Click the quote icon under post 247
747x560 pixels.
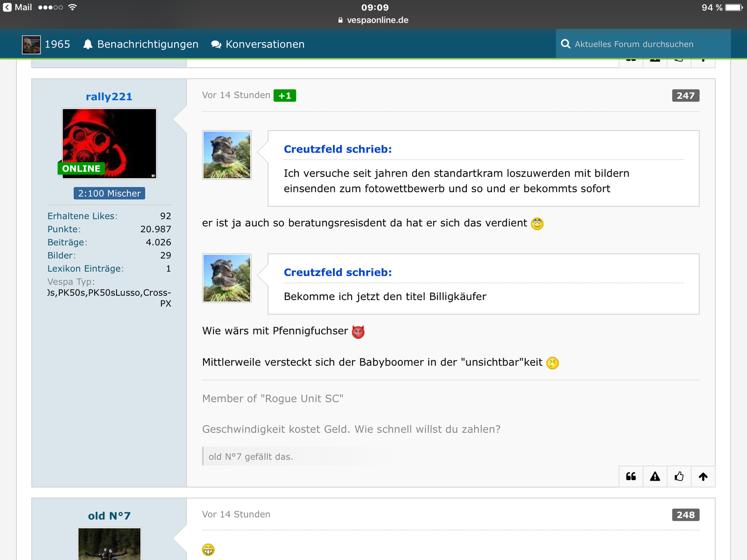(x=631, y=476)
